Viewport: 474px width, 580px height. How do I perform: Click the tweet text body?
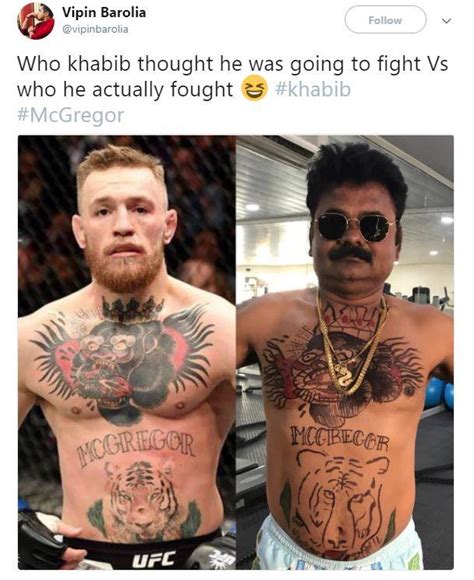pyautogui.click(x=232, y=89)
